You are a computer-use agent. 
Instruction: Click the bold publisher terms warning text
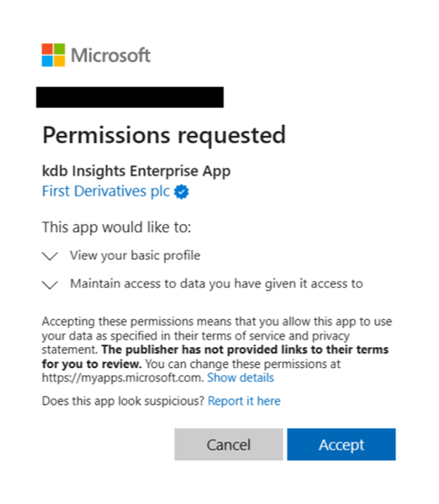click(216, 357)
